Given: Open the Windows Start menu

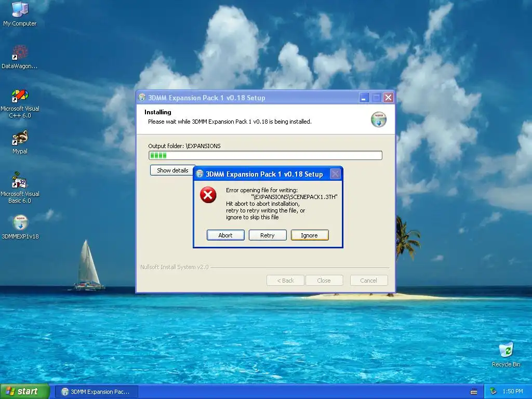Looking at the screenshot, I should (x=25, y=392).
